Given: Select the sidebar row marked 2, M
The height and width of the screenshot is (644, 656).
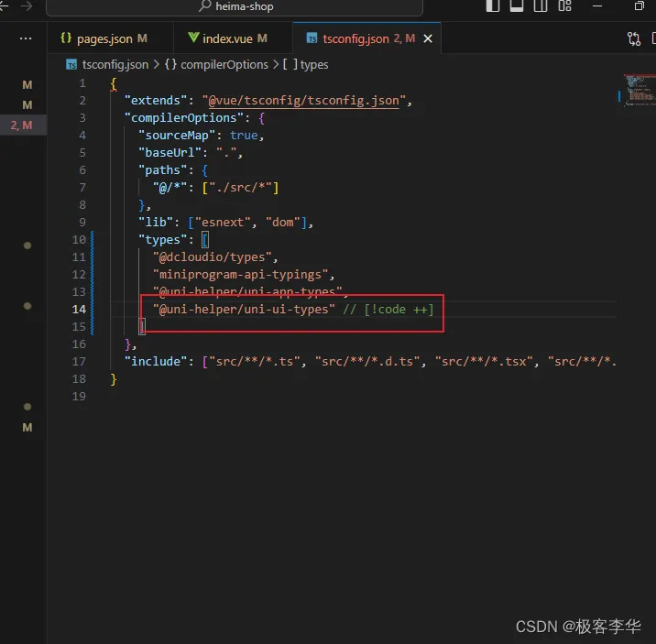Looking at the screenshot, I should pyautogui.click(x=23, y=125).
